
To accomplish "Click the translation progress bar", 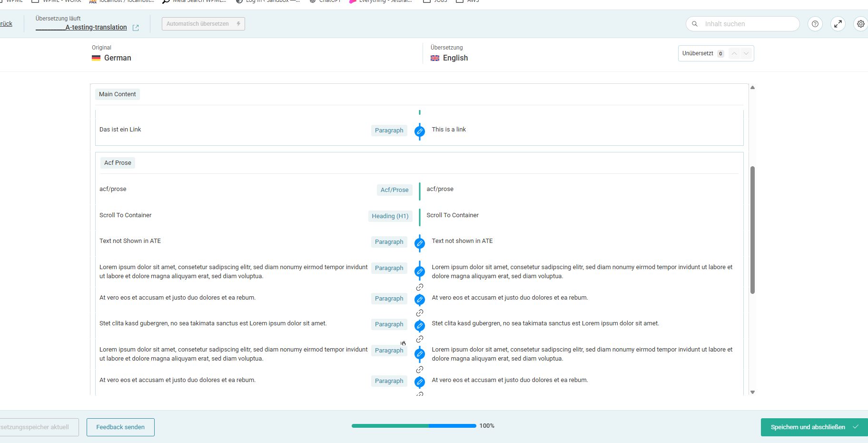I will click(x=414, y=426).
